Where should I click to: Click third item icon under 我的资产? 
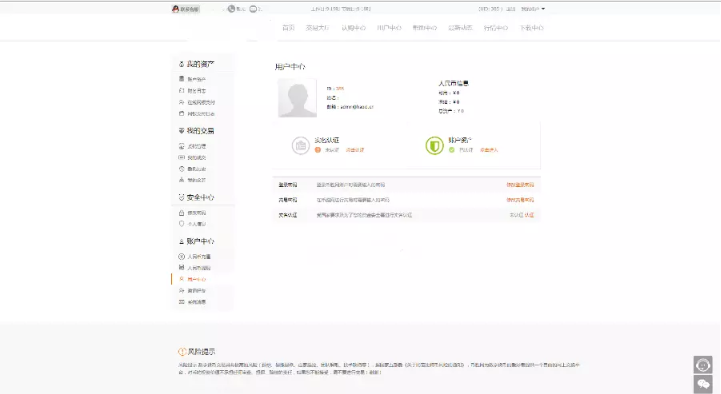181,102
